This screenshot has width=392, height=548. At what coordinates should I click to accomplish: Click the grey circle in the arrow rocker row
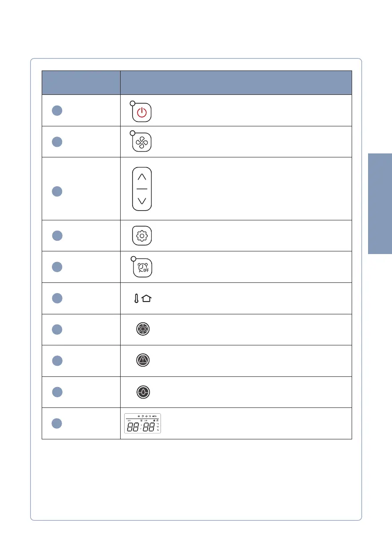click(56, 191)
